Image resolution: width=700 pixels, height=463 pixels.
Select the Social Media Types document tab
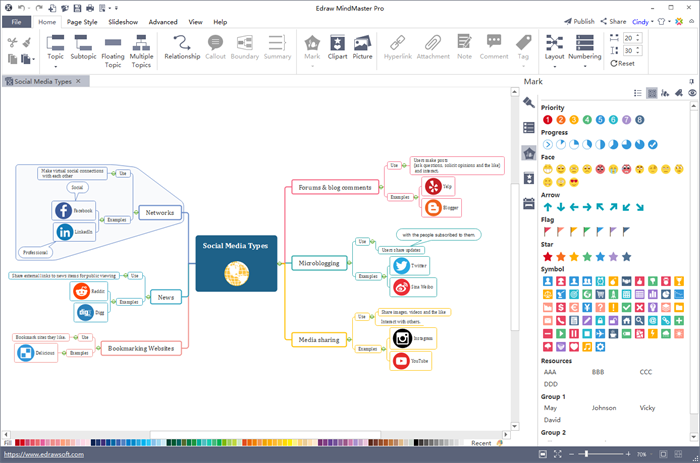point(44,81)
